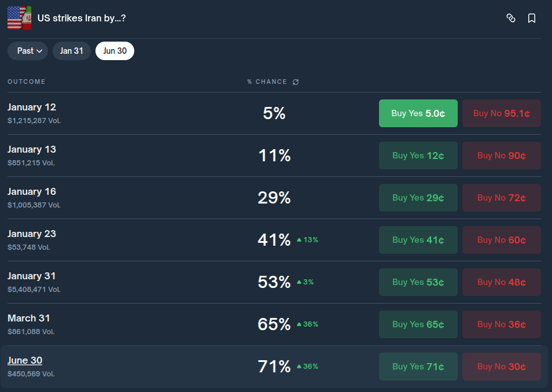552x392 pixels.
Task: Open the 'US strikes Iran by...?' market title
Action: click(x=82, y=19)
